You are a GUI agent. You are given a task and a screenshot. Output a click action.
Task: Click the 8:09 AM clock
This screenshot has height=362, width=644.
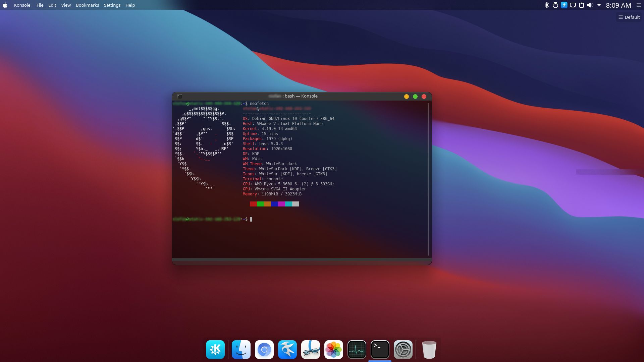point(618,5)
